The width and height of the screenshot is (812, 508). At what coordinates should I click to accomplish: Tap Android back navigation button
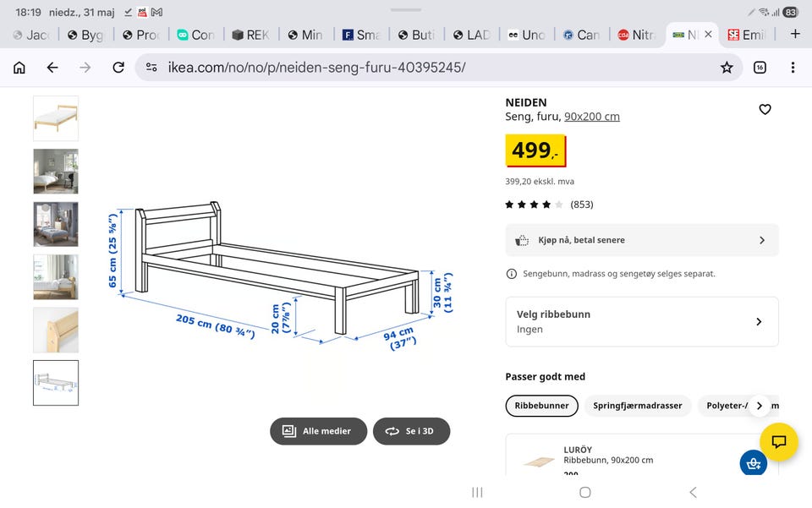point(693,493)
